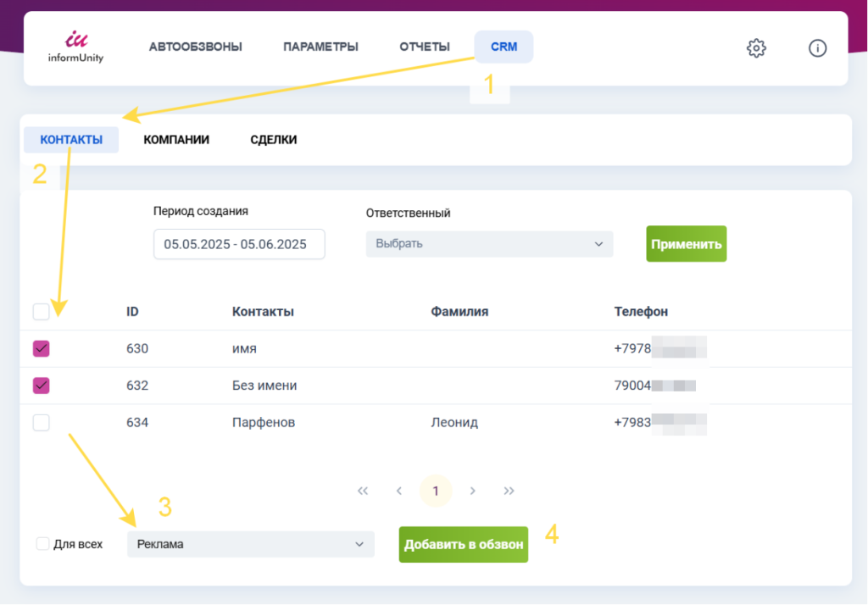Uncheck the checkbox for contact ID 632
The height and width of the screenshot is (605, 868).
pos(42,386)
